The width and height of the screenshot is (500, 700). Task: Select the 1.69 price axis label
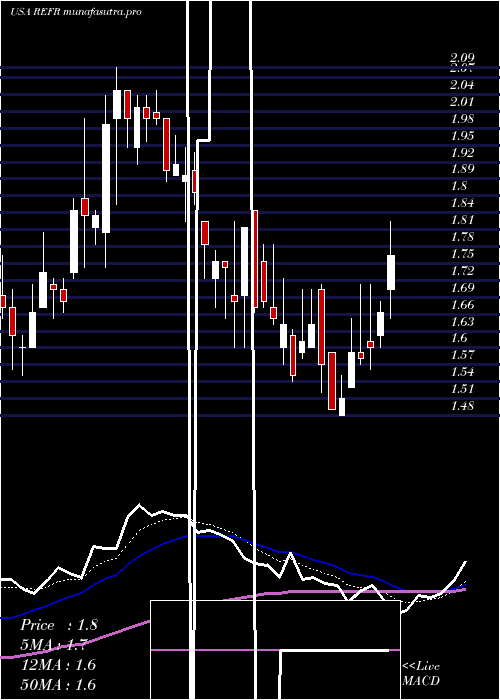pyautogui.click(x=462, y=288)
